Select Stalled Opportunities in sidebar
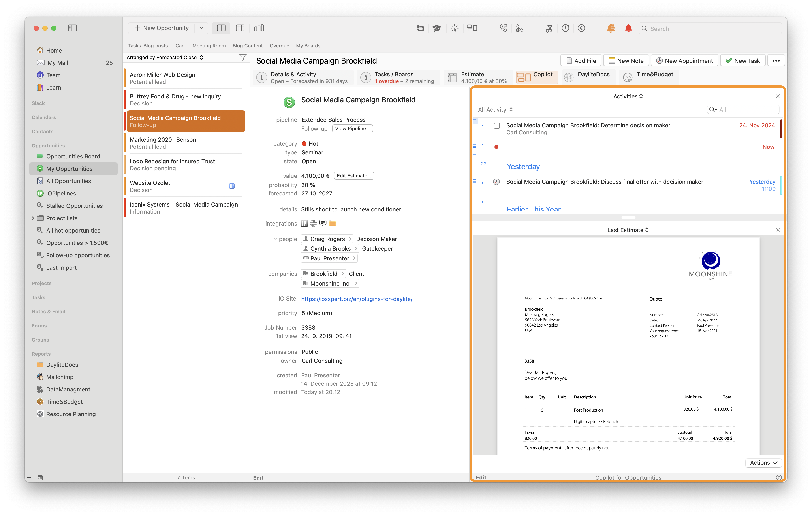Image resolution: width=812 pixels, height=515 pixels. tap(73, 206)
